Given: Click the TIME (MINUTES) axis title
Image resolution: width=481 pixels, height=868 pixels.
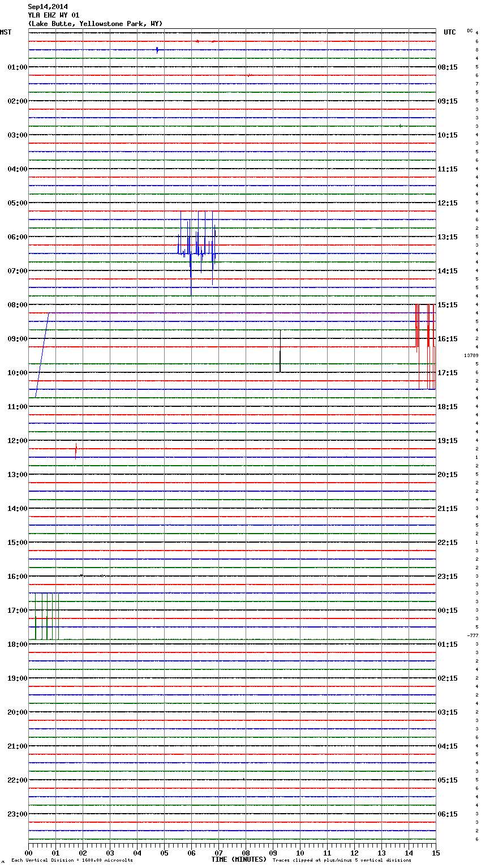Looking at the screenshot, I should [x=239, y=860].
